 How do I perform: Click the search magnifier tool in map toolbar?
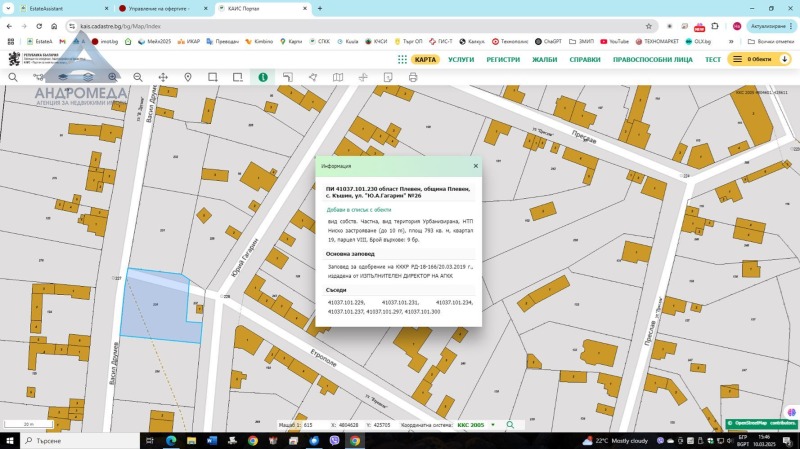(x=13, y=77)
